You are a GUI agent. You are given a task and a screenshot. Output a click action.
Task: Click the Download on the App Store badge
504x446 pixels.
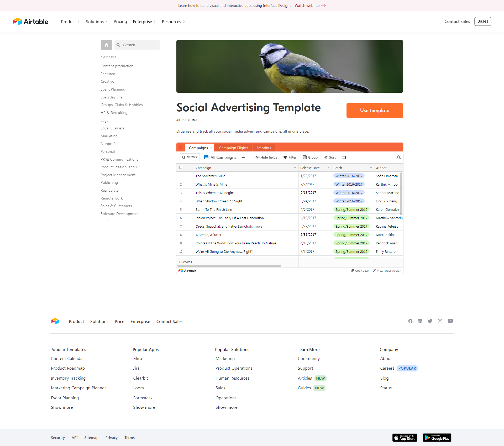click(x=405, y=438)
